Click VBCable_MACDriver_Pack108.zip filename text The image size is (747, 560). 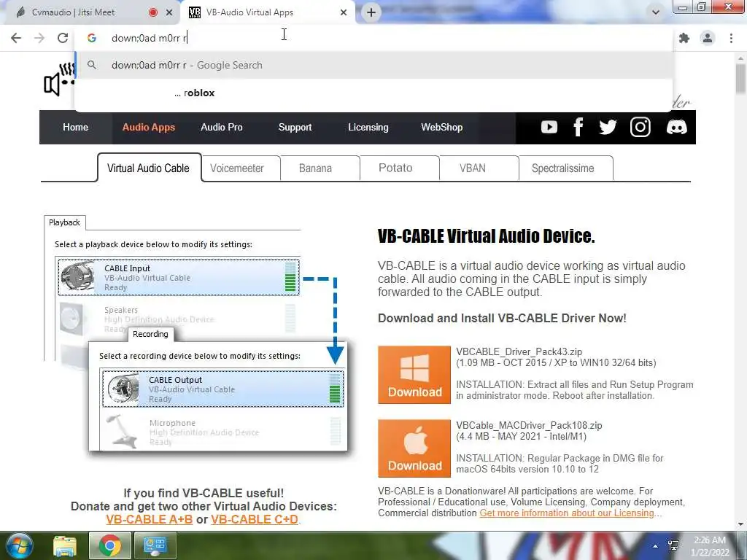pos(530,425)
